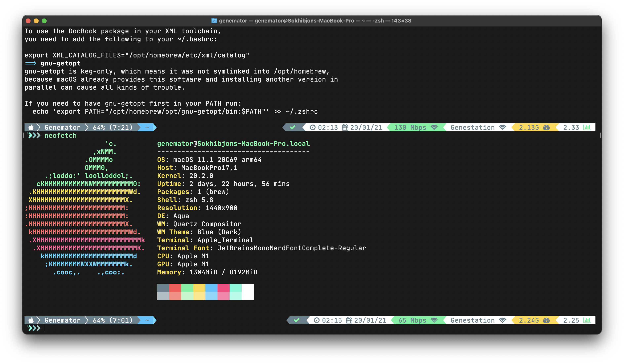Click the Apple logo in the top prompt
The width and height of the screenshot is (624, 364).
tap(31, 127)
